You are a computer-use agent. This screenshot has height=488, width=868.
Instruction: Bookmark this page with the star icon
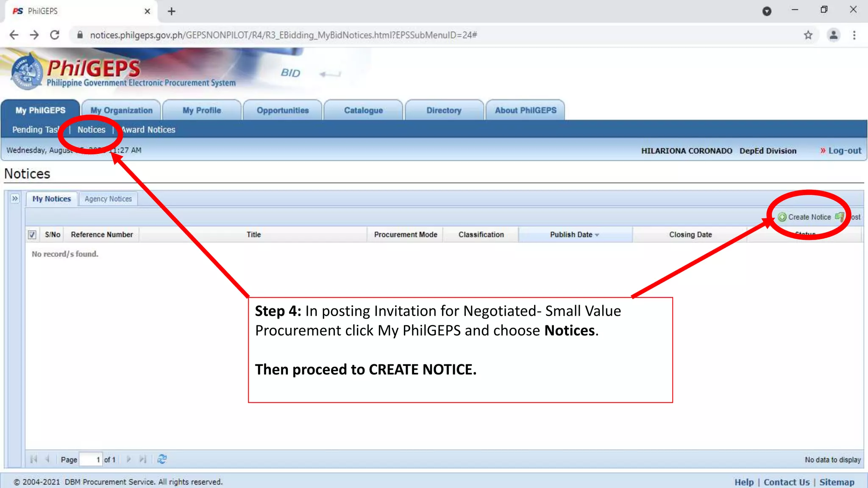(x=808, y=35)
